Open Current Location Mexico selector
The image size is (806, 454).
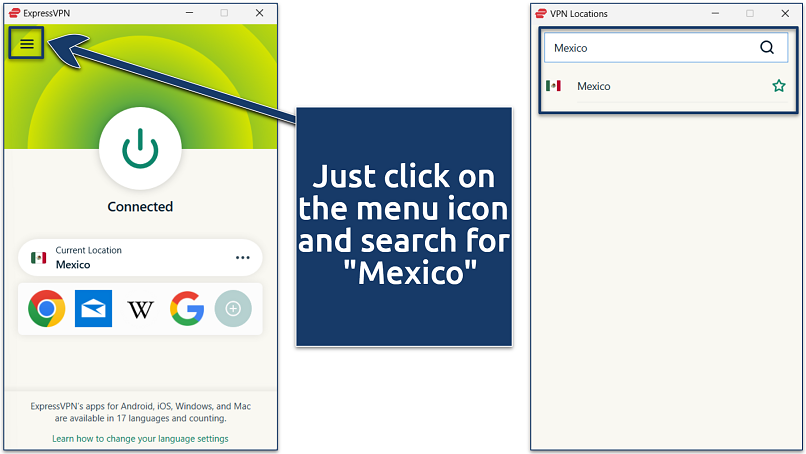(x=140, y=258)
